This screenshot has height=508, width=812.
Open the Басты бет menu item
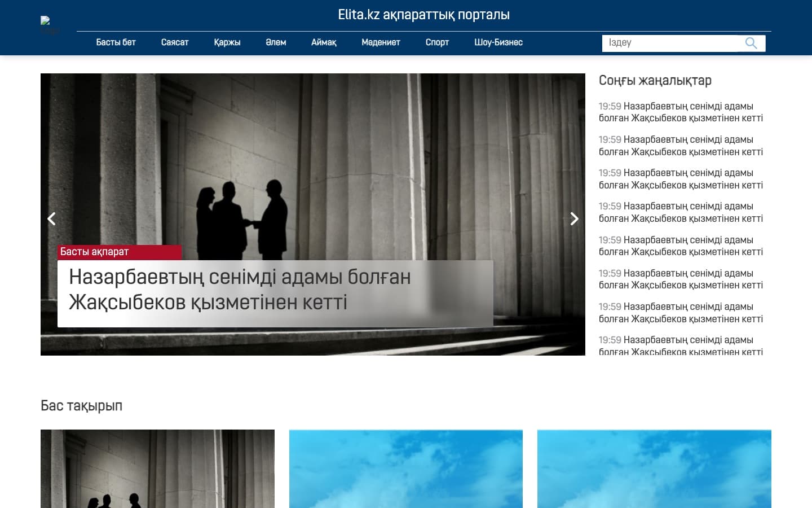pos(116,42)
